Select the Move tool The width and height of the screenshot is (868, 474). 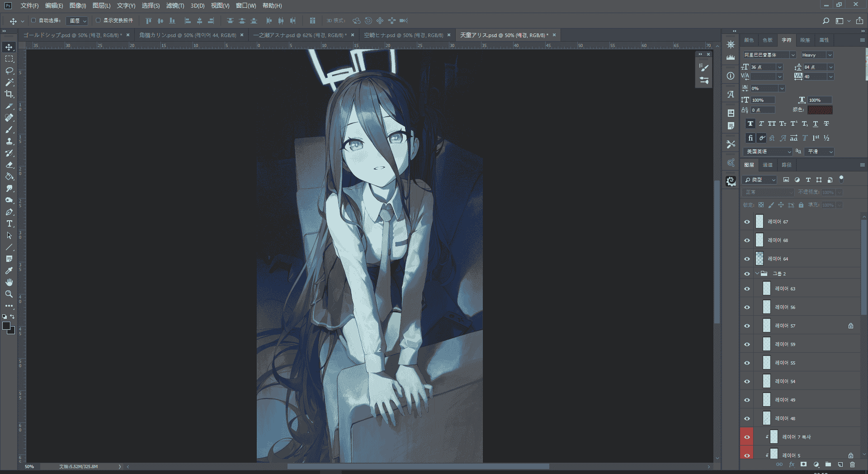[9, 47]
